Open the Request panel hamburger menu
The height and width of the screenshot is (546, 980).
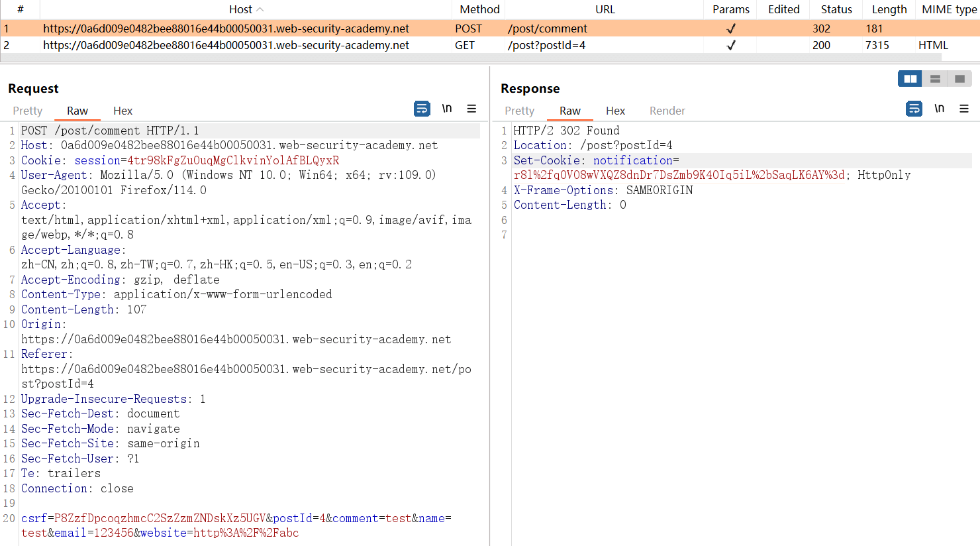[x=471, y=109]
